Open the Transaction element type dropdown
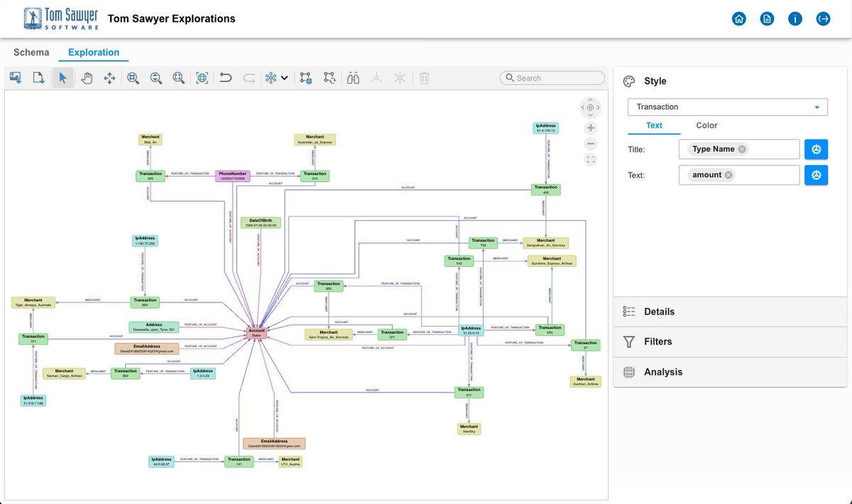 [728, 107]
